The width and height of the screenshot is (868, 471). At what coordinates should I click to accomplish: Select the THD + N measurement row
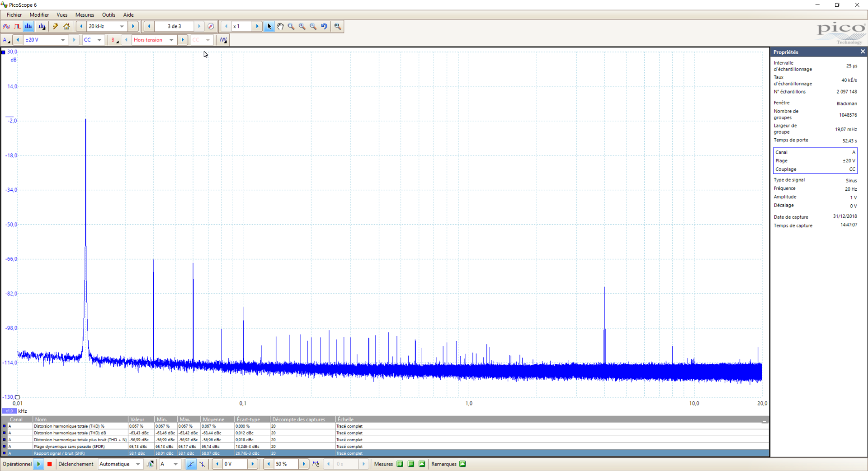[384, 439]
